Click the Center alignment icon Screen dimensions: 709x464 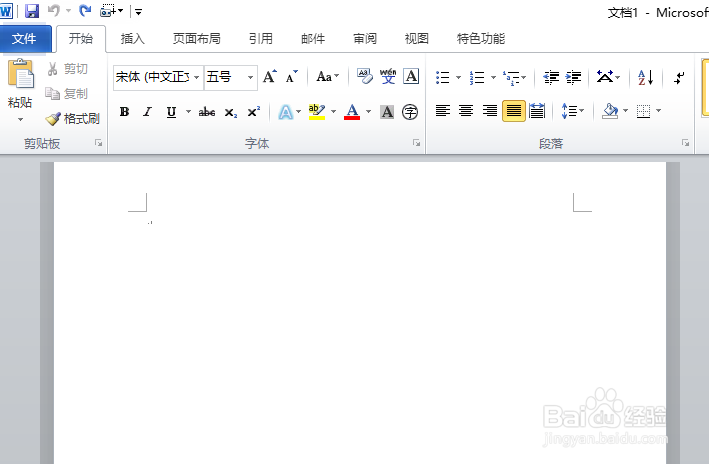(x=466, y=111)
